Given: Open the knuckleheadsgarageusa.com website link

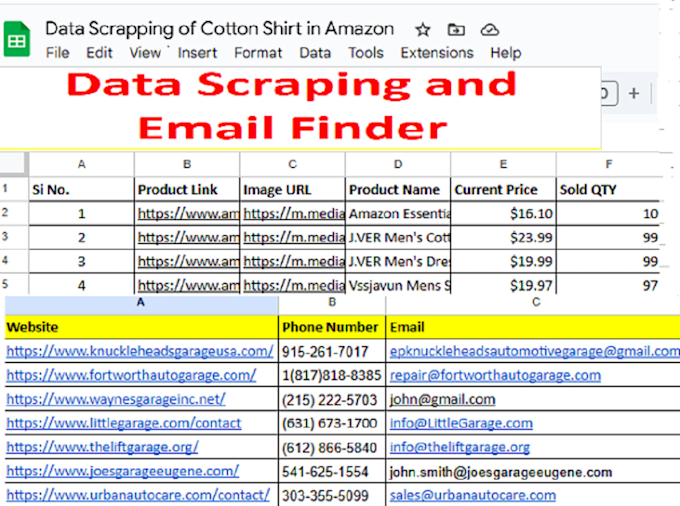Looking at the screenshot, I should pos(140,351).
